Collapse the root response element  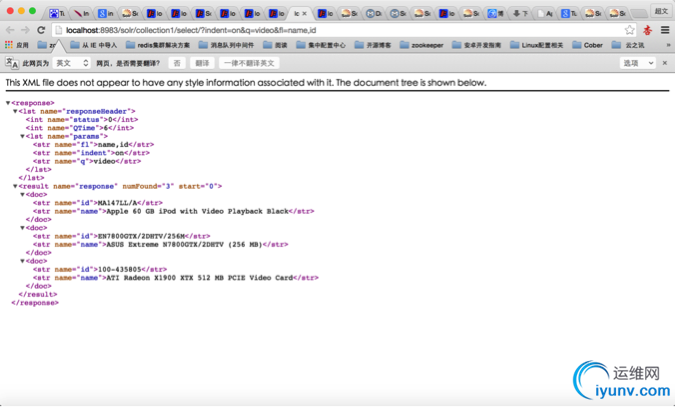(8, 103)
